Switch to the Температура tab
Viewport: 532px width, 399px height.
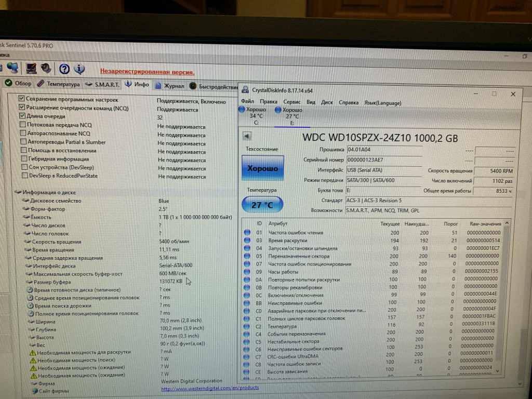click(x=59, y=84)
